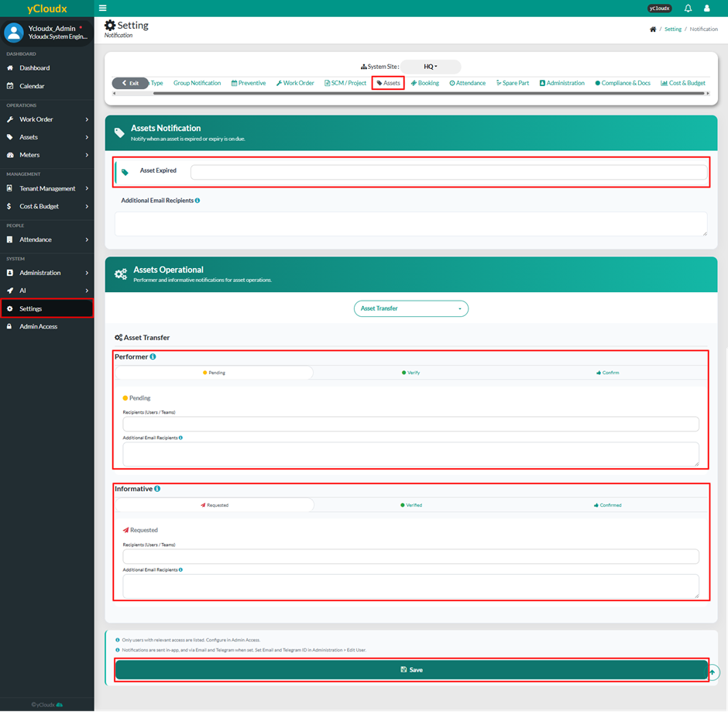Click info icon next to top Additional Email Recipients
The image size is (728, 712).
197,201
